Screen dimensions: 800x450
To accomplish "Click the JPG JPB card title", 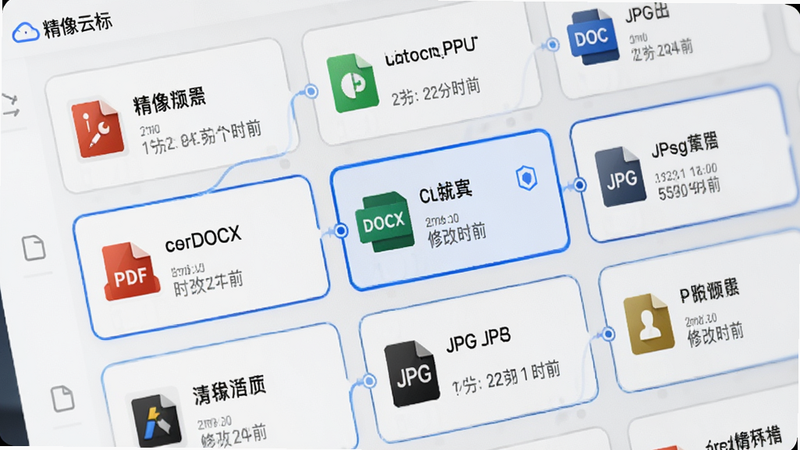I will click(x=478, y=340).
